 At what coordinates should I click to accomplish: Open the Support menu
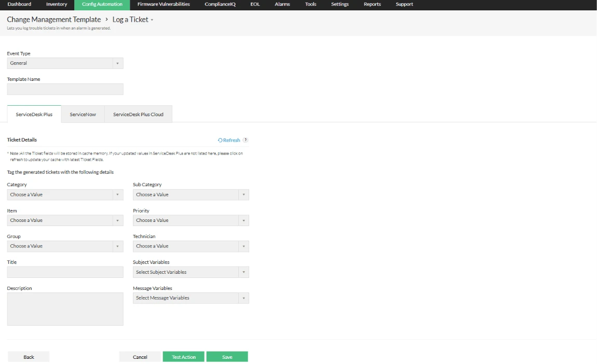click(x=404, y=4)
